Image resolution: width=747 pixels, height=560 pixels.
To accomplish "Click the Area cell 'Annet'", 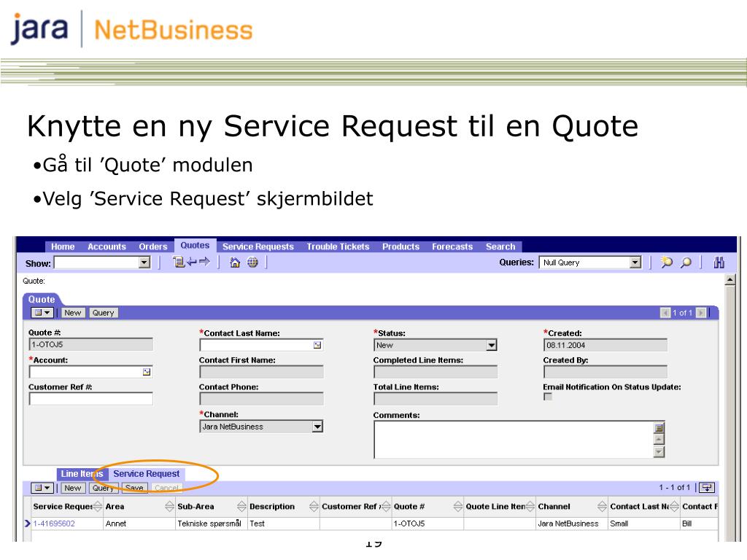I will tap(139, 524).
